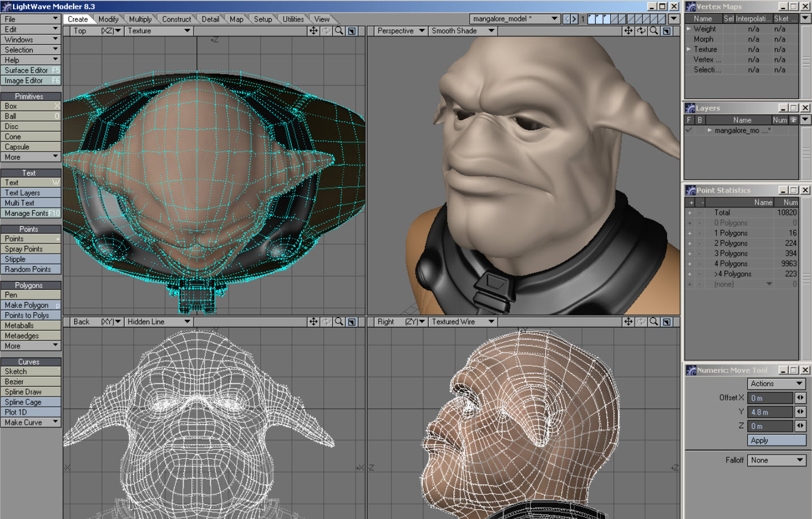Open Textured Wire display mode dropdown

463,321
